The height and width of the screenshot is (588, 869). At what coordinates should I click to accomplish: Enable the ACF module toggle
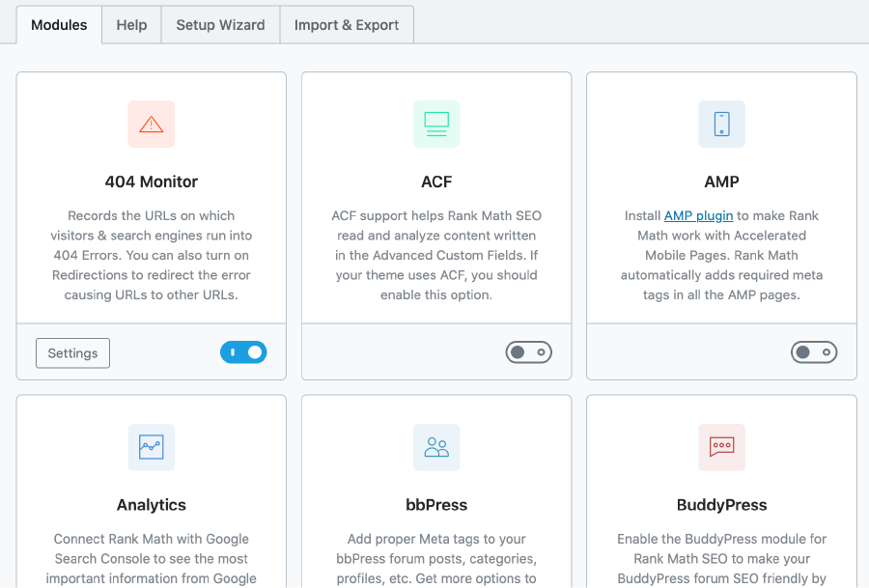[x=529, y=352]
